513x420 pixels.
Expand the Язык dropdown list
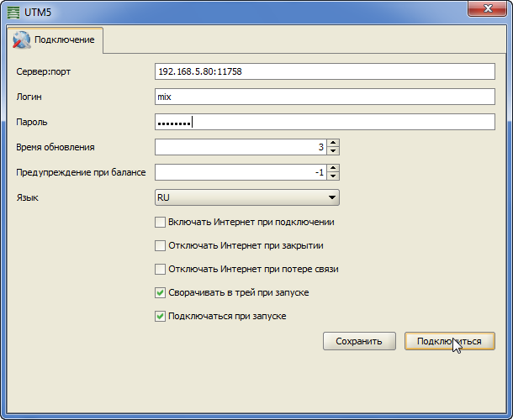pos(246,197)
